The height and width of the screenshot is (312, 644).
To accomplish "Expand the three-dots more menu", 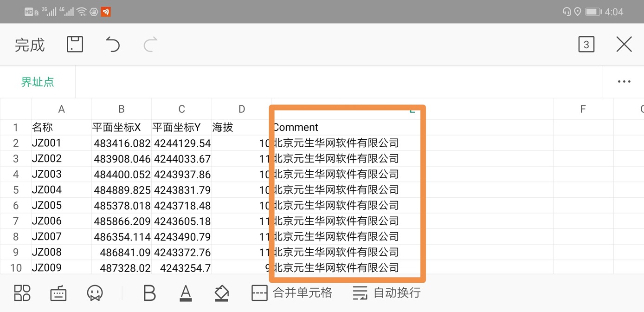I will (x=624, y=82).
